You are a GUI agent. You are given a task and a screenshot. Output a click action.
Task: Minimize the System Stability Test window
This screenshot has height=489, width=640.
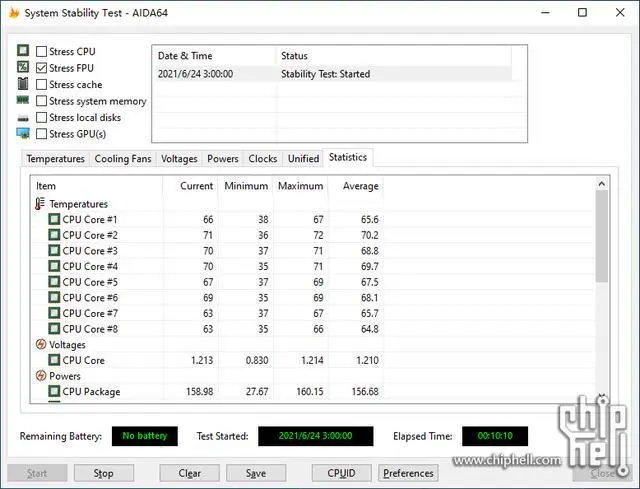click(545, 13)
